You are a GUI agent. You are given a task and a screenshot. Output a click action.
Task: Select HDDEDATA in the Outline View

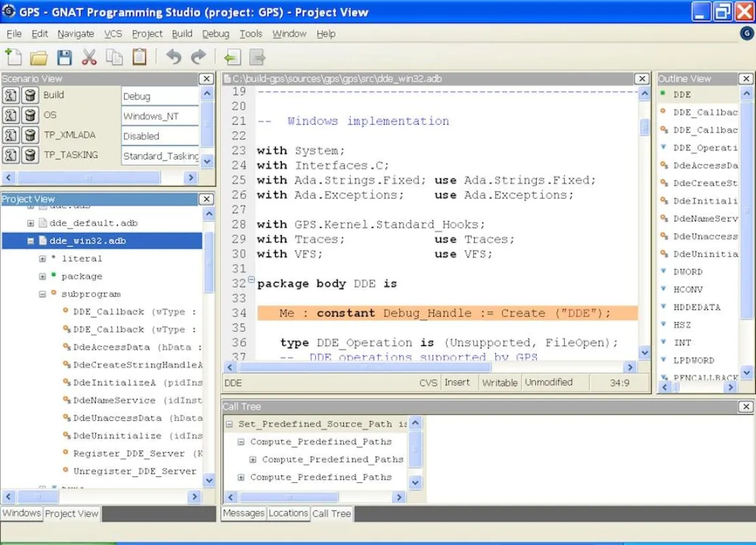[x=697, y=307]
